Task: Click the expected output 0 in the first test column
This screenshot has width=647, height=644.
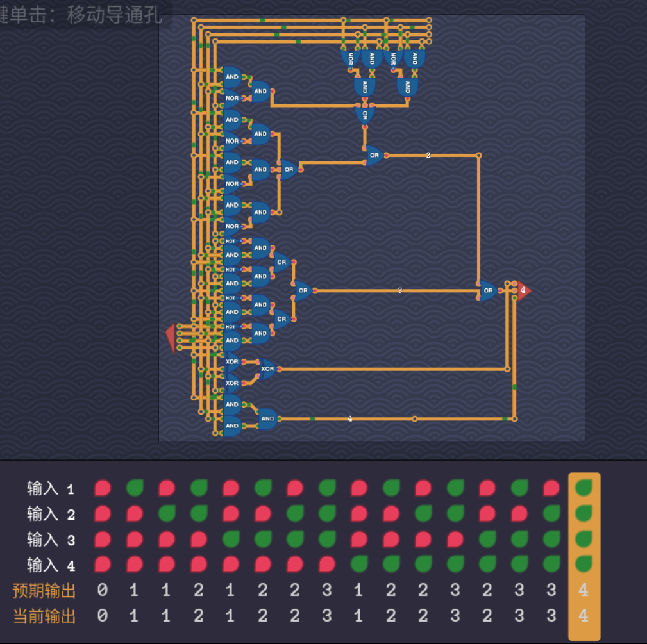Action: pyautogui.click(x=103, y=590)
